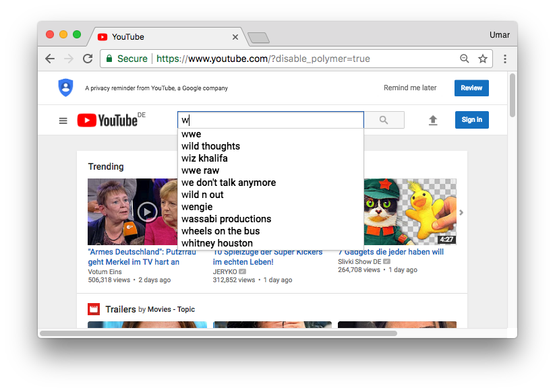Click '506,318 views' text
This screenshot has width=555, height=392.
point(109,280)
